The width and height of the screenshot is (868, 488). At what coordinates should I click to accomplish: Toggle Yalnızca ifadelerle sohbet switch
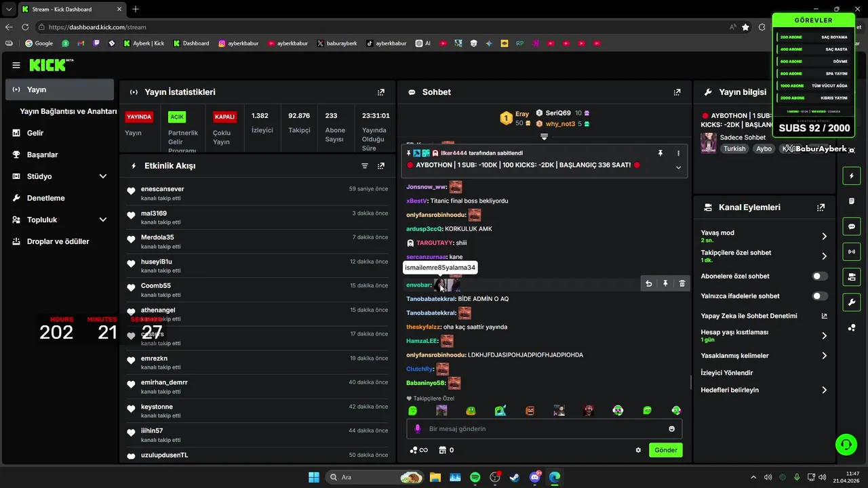(820, 296)
